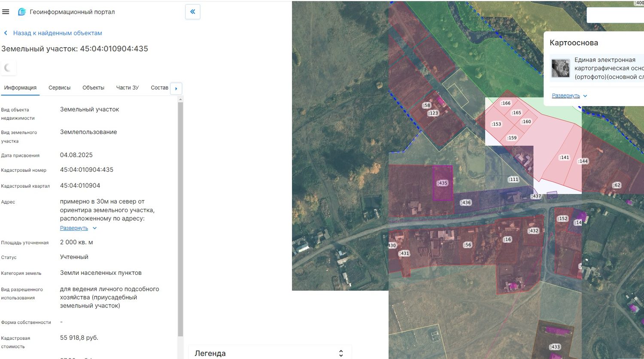644x359 pixels.
Task: Click the info panel vertical scrollbar
Action: 180,219
